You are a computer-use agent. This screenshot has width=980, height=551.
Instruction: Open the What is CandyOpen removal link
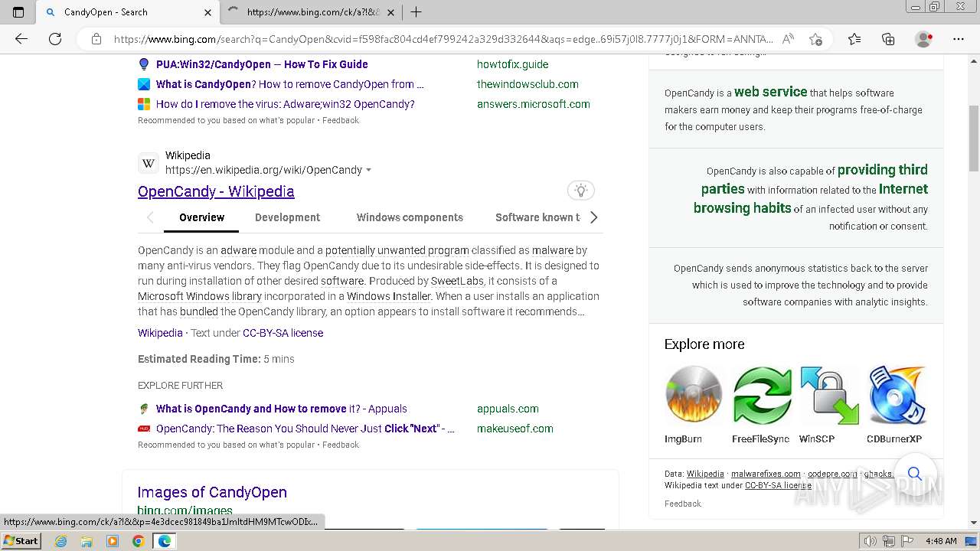[x=289, y=84]
